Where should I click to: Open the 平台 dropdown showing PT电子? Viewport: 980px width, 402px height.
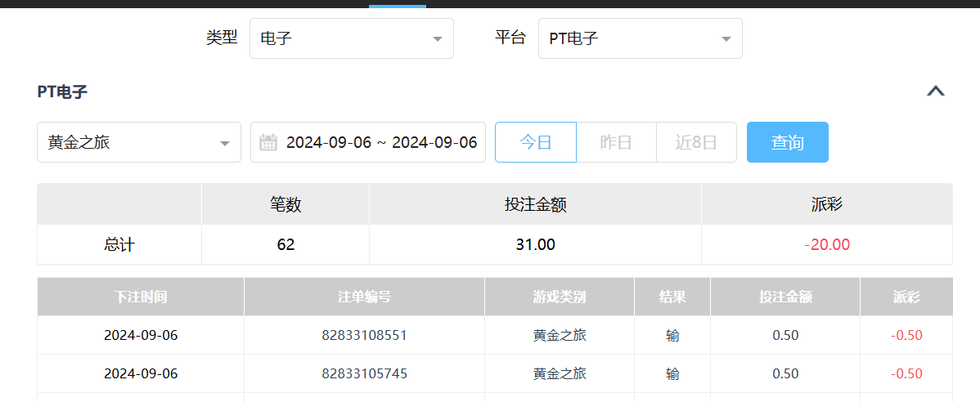pyautogui.click(x=640, y=38)
